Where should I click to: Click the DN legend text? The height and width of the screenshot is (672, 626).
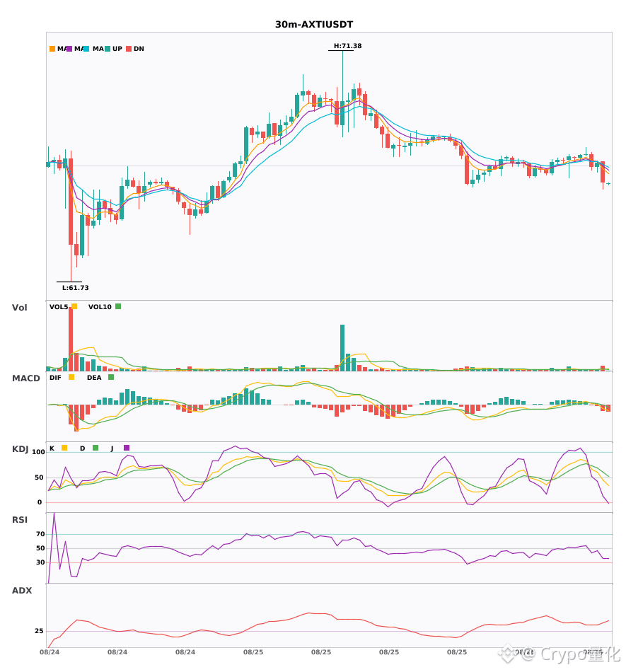(x=139, y=49)
